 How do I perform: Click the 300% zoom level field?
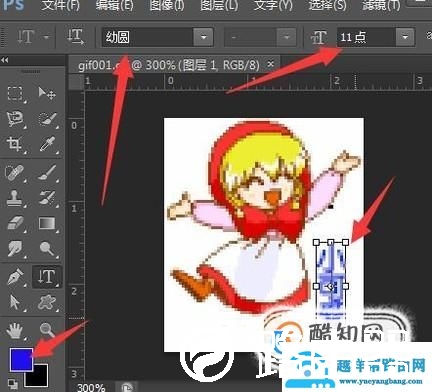coord(91,387)
